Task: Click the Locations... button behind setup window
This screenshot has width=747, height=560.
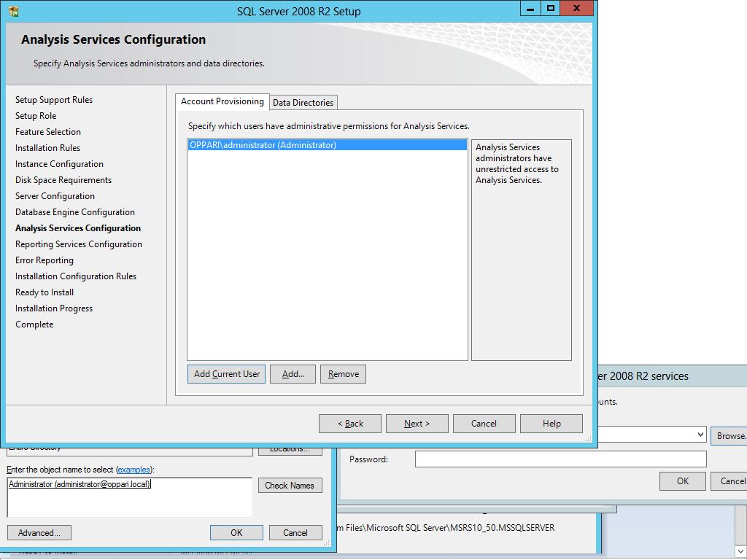Action: coord(290,451)
